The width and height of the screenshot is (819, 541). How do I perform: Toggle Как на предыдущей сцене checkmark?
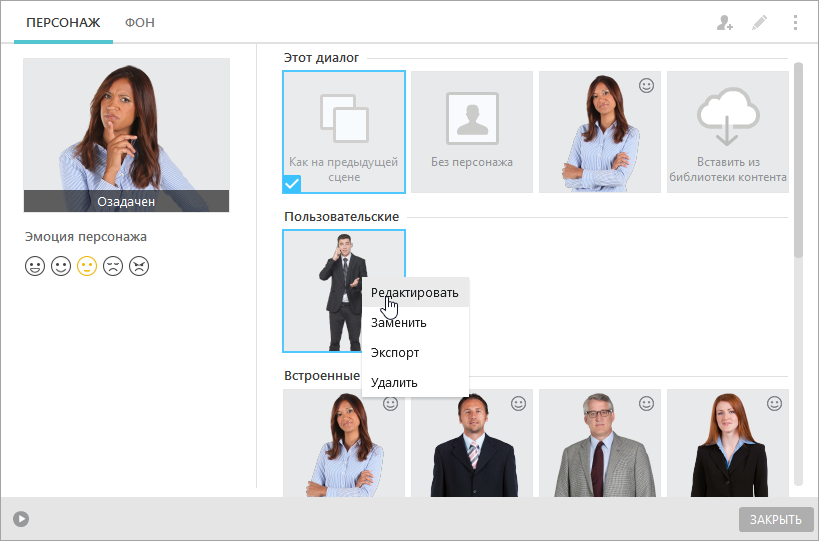pos(292,184)
